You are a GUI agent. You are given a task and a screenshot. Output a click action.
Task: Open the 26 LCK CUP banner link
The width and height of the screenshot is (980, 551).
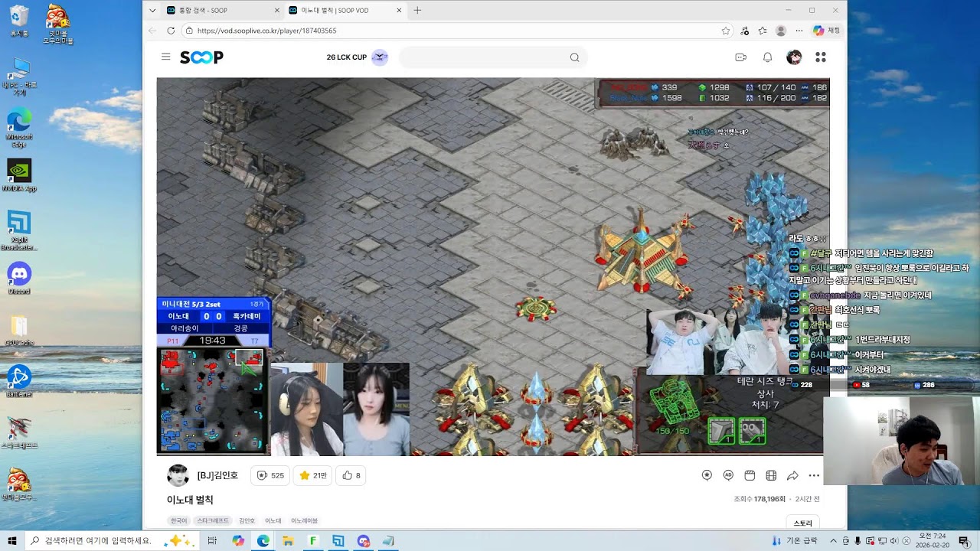(x=357, y=57)
